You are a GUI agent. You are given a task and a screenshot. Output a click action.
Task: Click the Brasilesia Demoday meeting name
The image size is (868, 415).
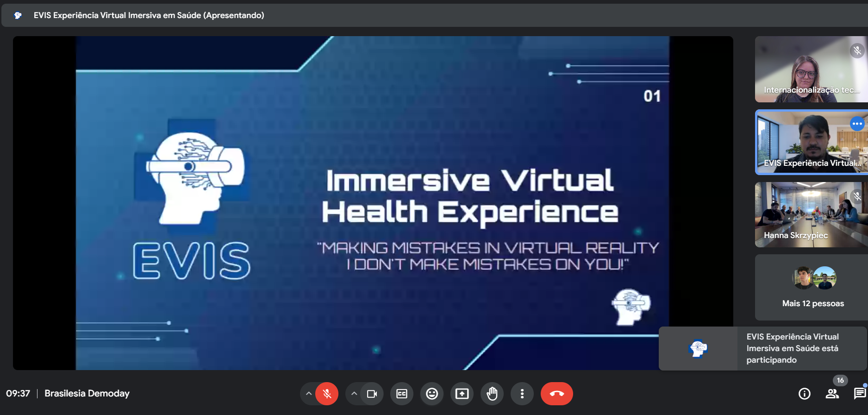pos(87,394)
